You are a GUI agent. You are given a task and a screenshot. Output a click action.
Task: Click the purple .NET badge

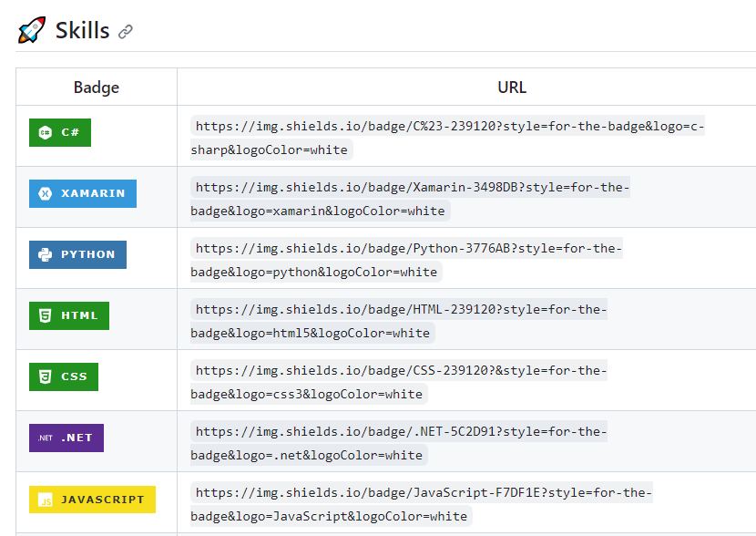click(x=66, y=438)
